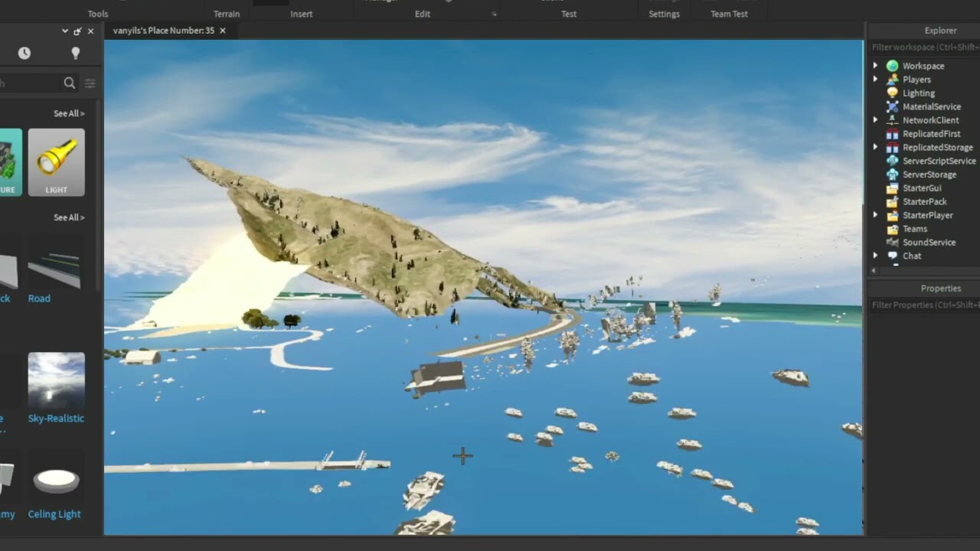Close the Toolbox panel
The height and width of the screenshot is (551, 980).
click(x=90, y=31)
